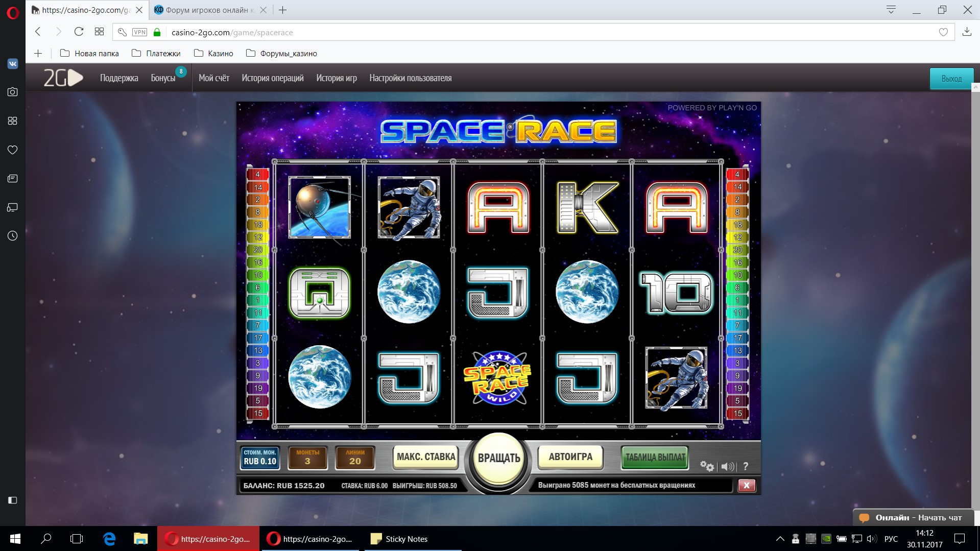The width and height of the screenshot is (980, 551).
Task: Change the ЛИНИИ lines count
Action: pyautogui.click(x=355, y=458)
